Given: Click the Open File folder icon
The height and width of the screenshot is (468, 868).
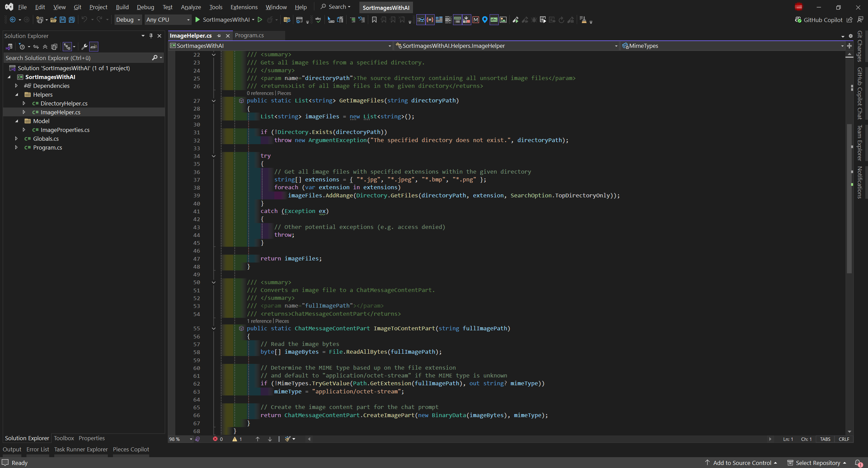Looking at the screenshot, I should [x=53, y=20].
